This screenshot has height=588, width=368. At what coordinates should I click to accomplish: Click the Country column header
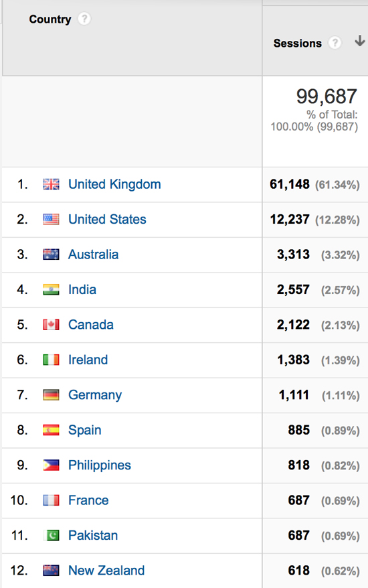[50, 19]
